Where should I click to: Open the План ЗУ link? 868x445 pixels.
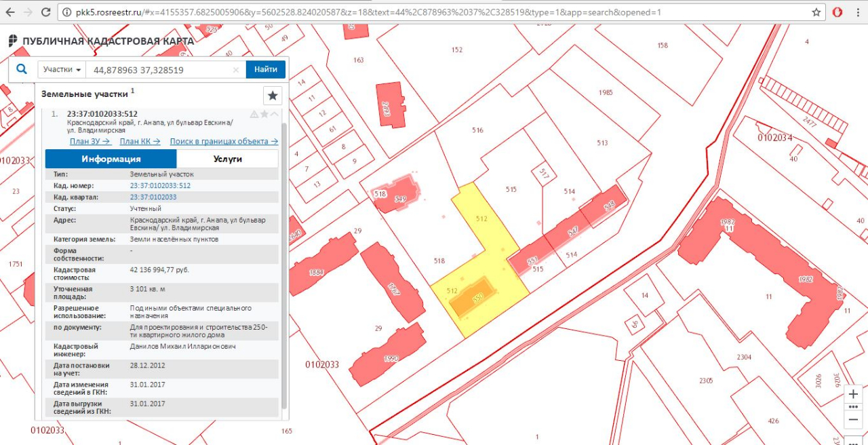coord(90,141)
